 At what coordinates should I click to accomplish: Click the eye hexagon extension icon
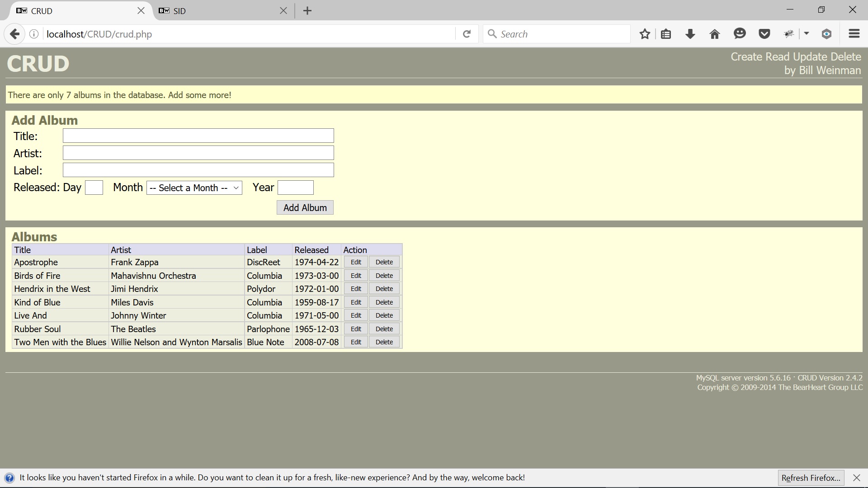(x=826, y=33)
